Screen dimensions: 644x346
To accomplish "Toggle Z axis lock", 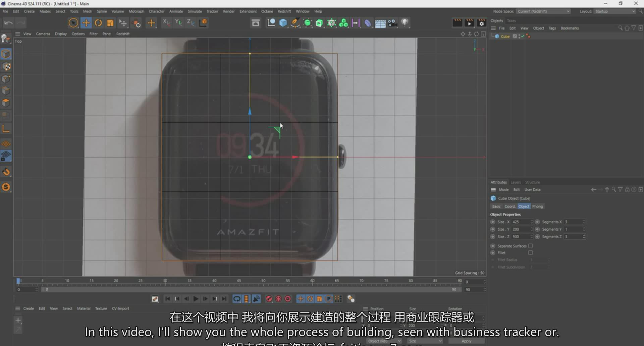I will [x=191, y=22].
